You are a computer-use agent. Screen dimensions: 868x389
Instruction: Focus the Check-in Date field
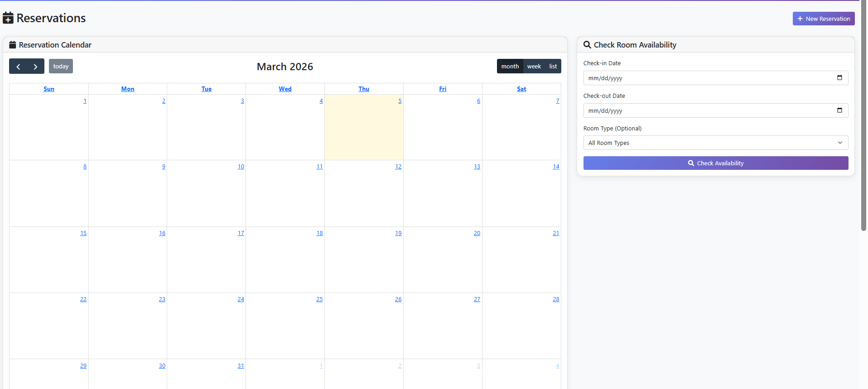pyautogui.click(x=707, y=78)
